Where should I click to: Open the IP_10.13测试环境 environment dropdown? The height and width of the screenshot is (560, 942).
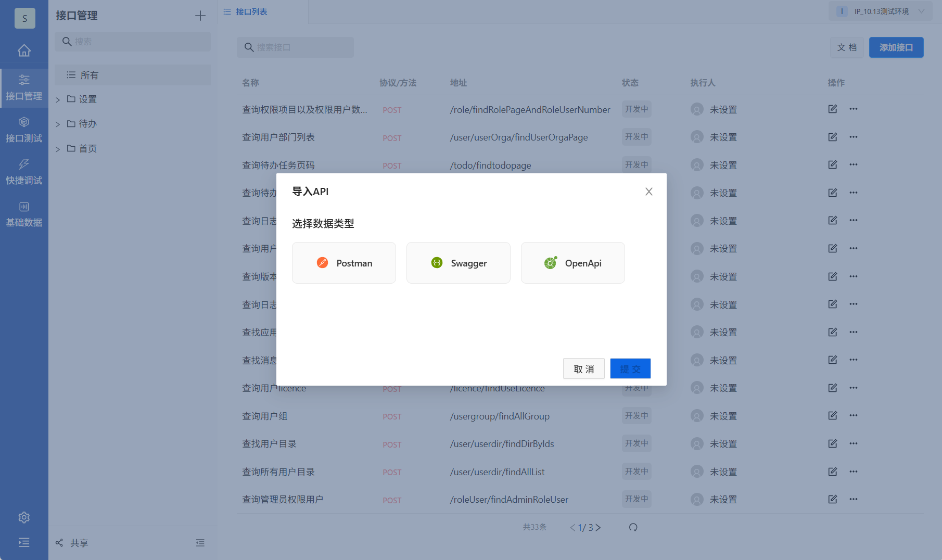[880, 10]
